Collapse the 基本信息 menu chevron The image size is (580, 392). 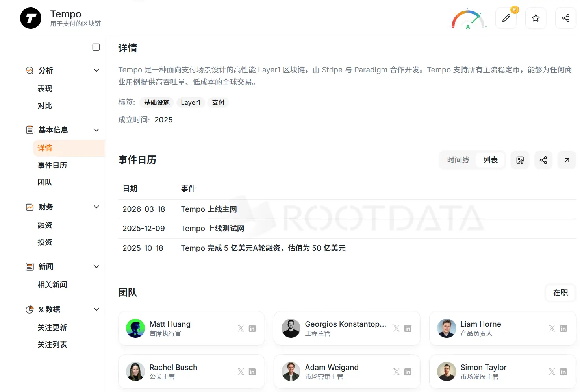tap(96, 130)
